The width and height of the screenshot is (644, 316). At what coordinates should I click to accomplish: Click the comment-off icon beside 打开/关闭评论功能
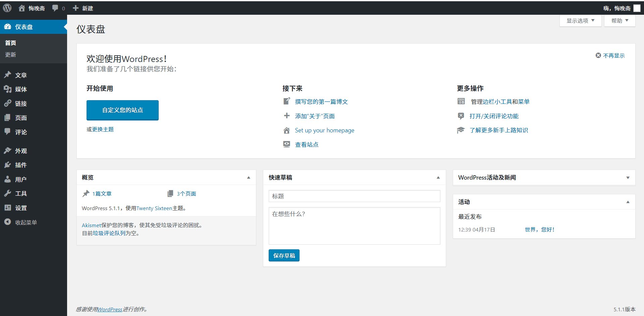(x=461, y=116)
